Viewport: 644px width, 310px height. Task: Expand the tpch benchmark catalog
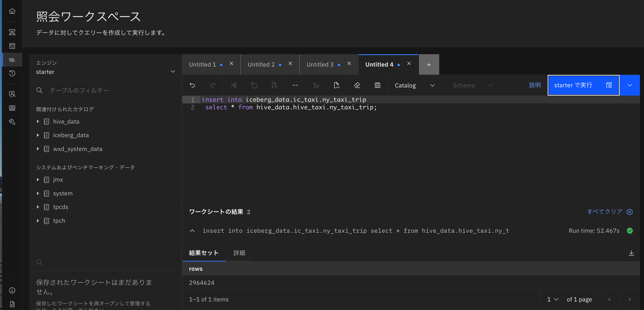pos(38,221)
